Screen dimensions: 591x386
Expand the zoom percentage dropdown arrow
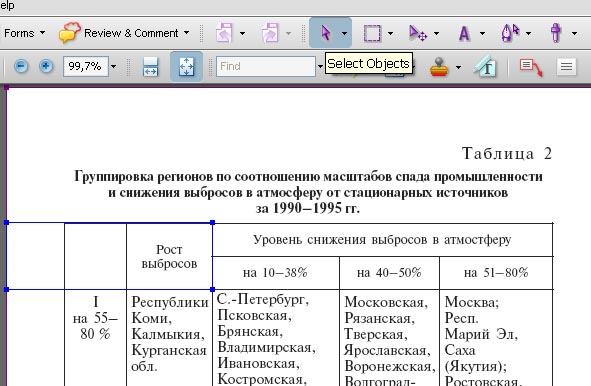point(113,67)
